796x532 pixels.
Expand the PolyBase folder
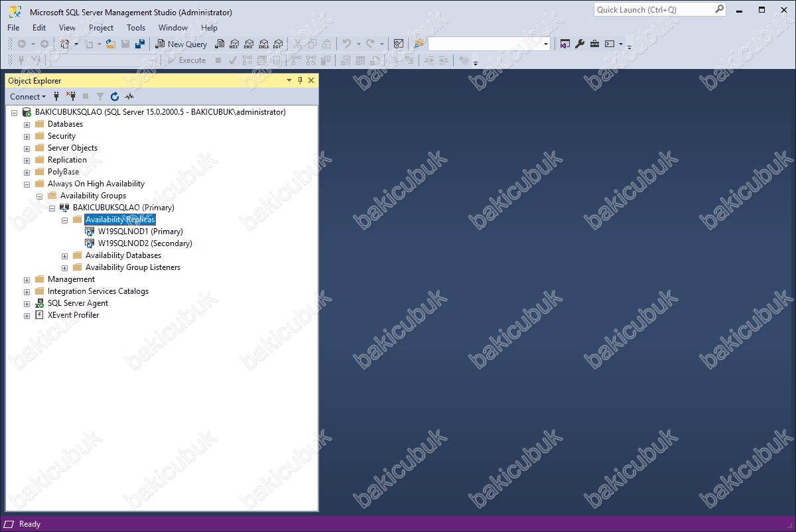pyautogui.click(x=27, y=172)
